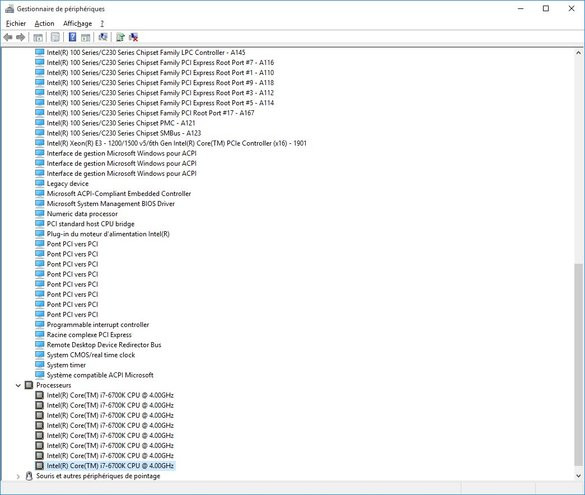The image size is (585, 495).
Task: Click vertical scrollbar up arrow
Action: 578,53
